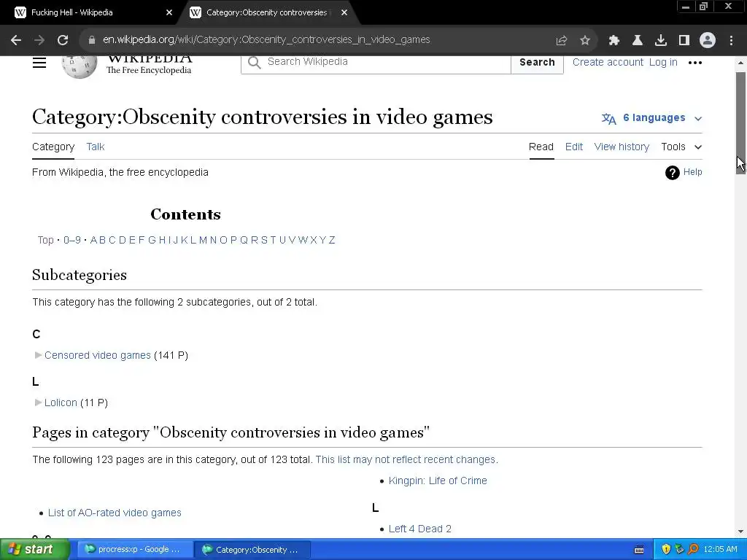Viewport: 747px width, 560px height.
Task: Open the Edit tab
Action: tap(574, 147)
